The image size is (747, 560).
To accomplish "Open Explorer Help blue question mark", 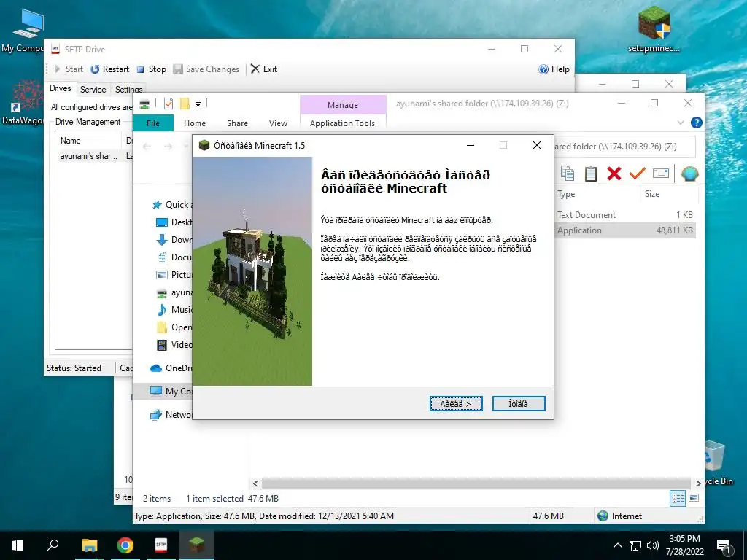I will tap(696, 122).
